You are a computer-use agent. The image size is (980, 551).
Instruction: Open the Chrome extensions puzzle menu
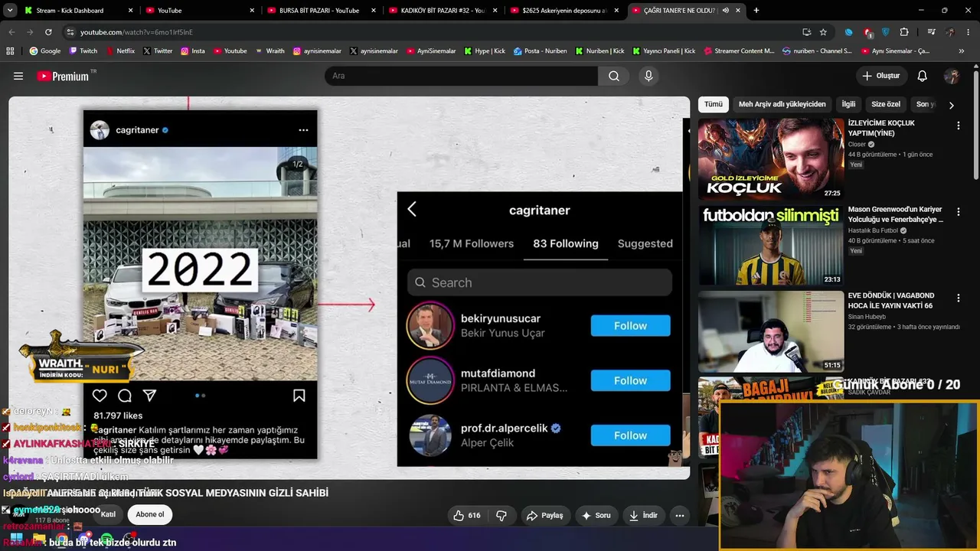pyautogui.click(x=904, y=32)
